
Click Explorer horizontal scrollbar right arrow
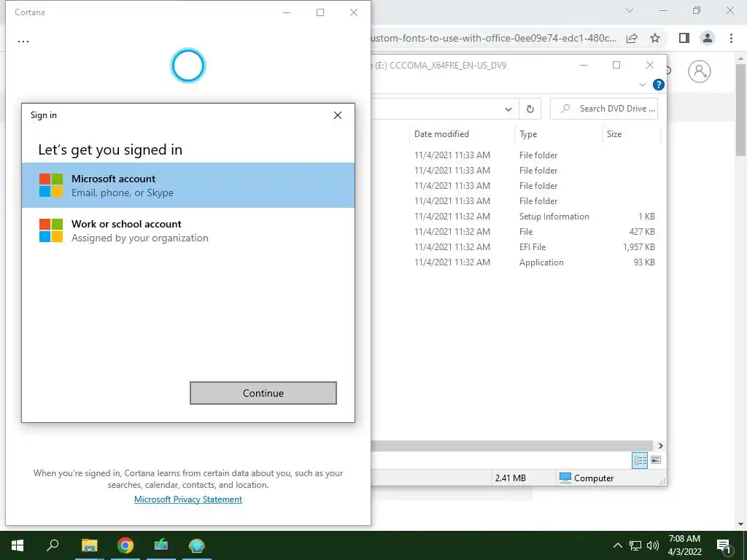(660, 446)
